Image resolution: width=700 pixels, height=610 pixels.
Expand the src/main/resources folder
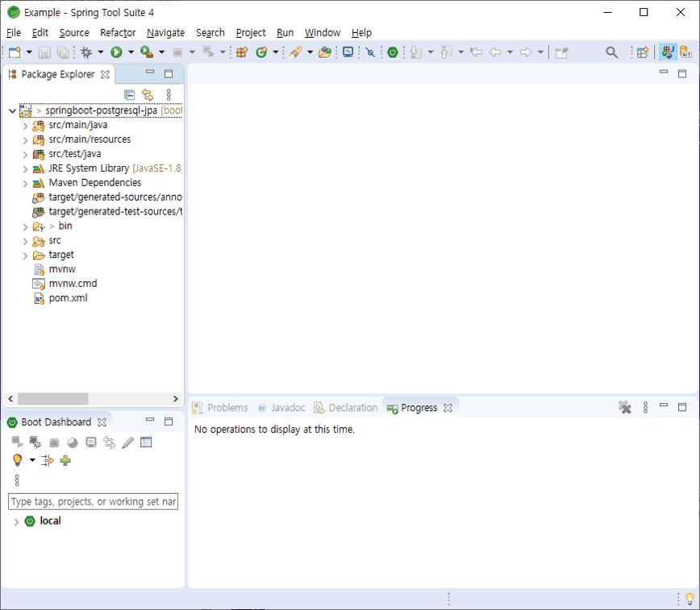(26, 140)
